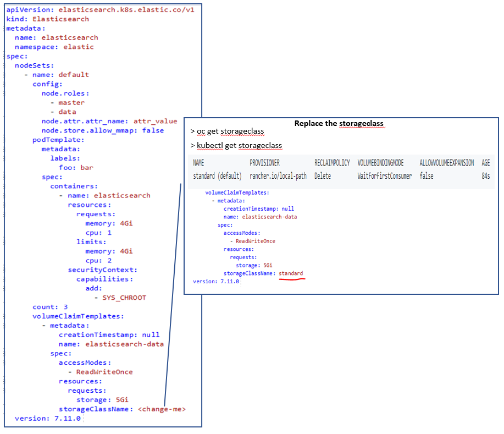Click 'version: 7.11.0' in the right panel
The width and height of the screenshot is (504, 434).
[215, 282]
